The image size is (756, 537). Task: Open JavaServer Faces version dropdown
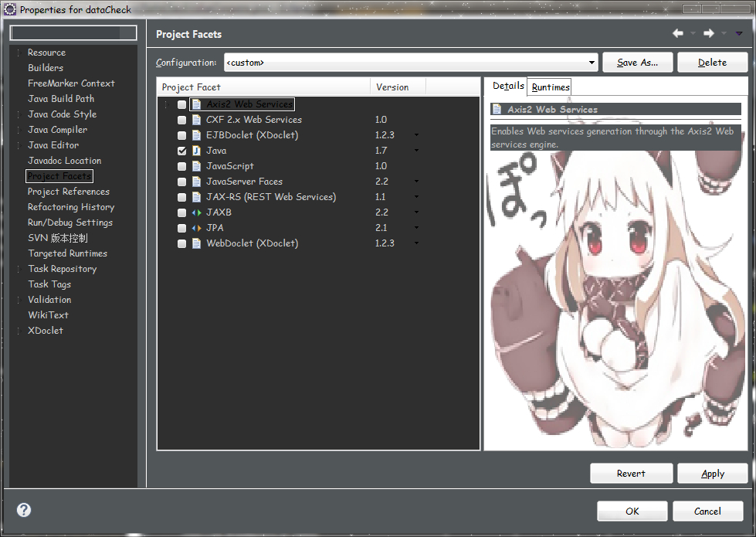416,182
